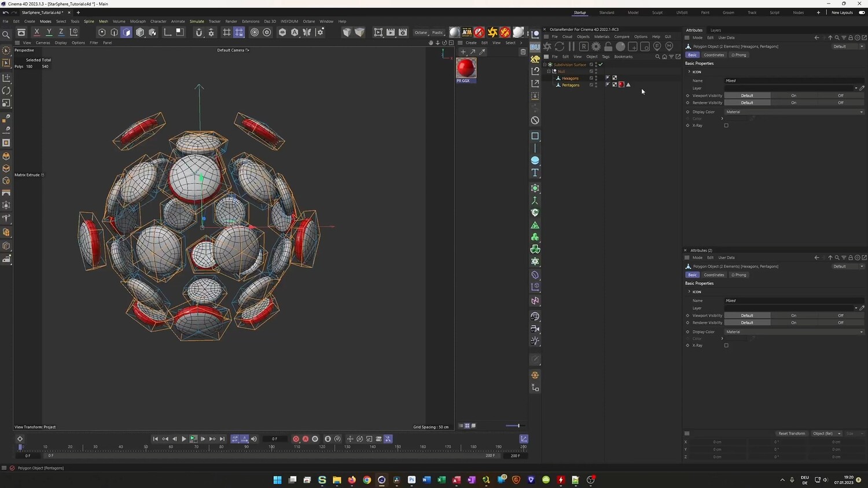Image resolution: width=868 pixels, height=488 pixels.
Task: Open the search magnifier in left toolbar
Action: coord(6,35)
